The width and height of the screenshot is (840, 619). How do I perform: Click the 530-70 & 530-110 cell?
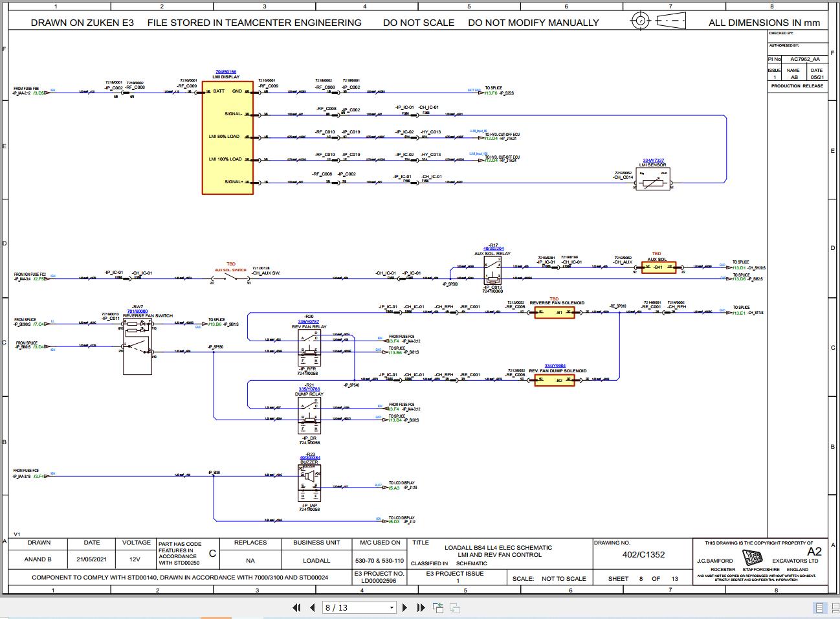coord(381,560)
